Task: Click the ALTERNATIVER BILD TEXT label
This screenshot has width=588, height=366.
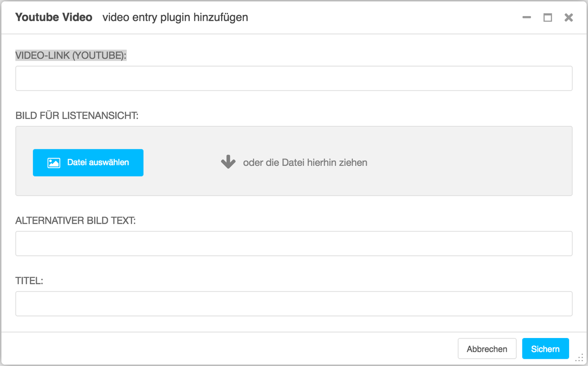Action: click(76, 221)
